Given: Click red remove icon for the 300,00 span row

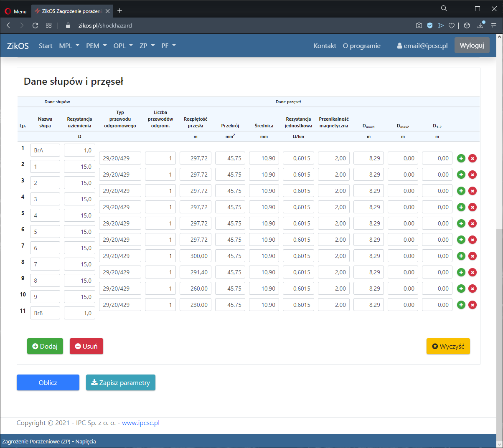Looking at the screenshot, I should pos(473,256).
